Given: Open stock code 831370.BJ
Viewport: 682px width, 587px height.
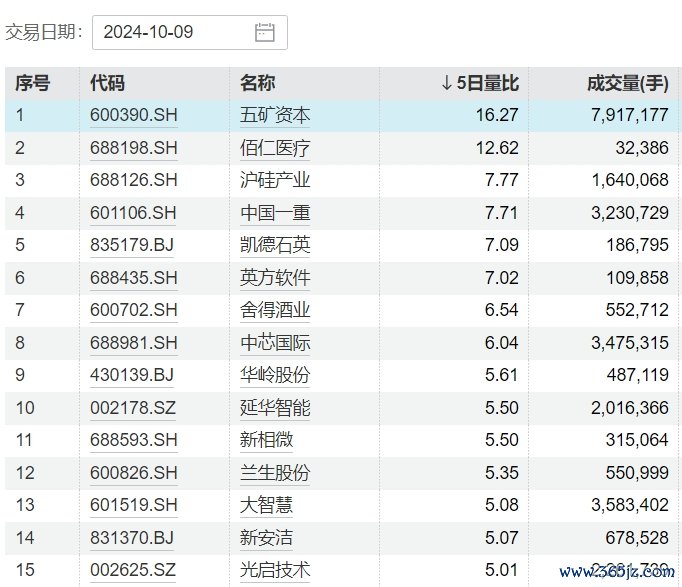Looking at the screenshot, I should 132,537.
